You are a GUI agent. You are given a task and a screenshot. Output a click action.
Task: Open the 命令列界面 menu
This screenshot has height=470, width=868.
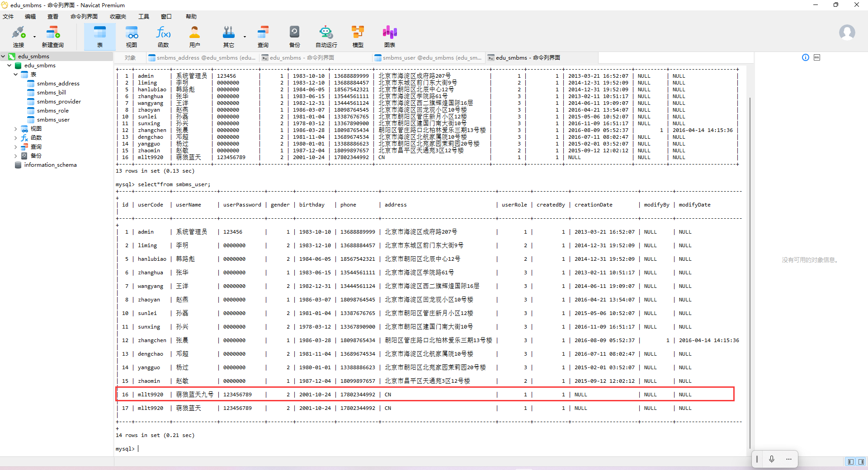(x=84, y=17)
